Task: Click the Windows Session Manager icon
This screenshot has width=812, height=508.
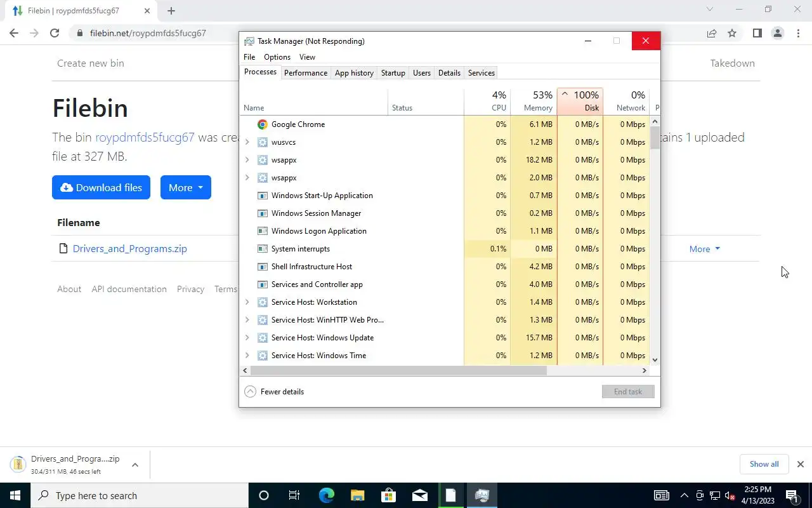Action: click(262, 213)
